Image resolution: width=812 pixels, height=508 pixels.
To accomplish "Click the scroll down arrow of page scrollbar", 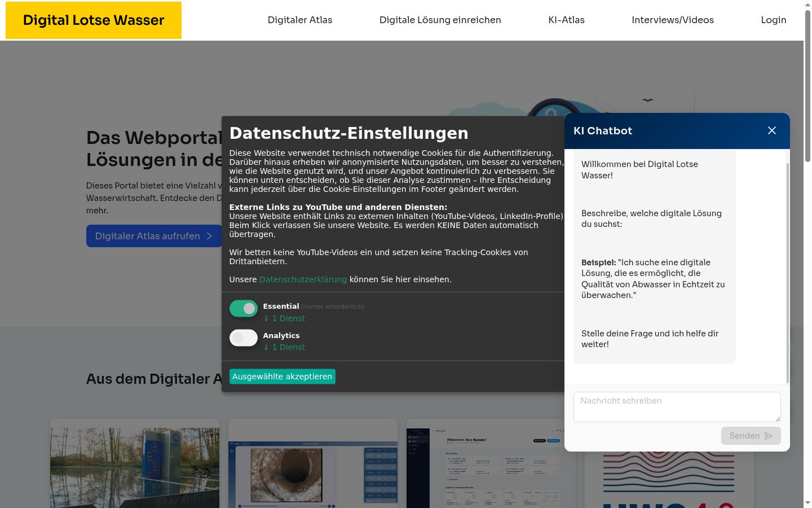I will click(807, 503).
